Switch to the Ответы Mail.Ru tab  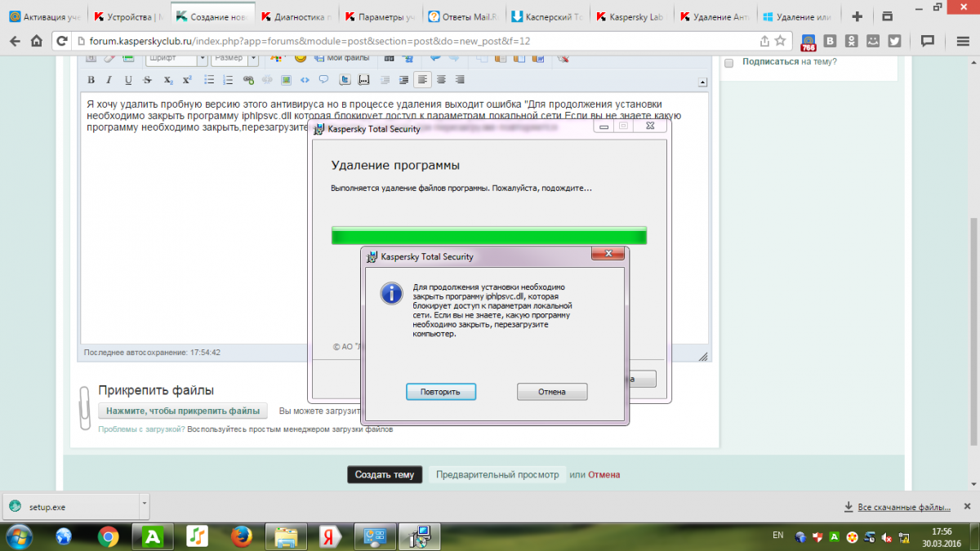click(464, 16)
